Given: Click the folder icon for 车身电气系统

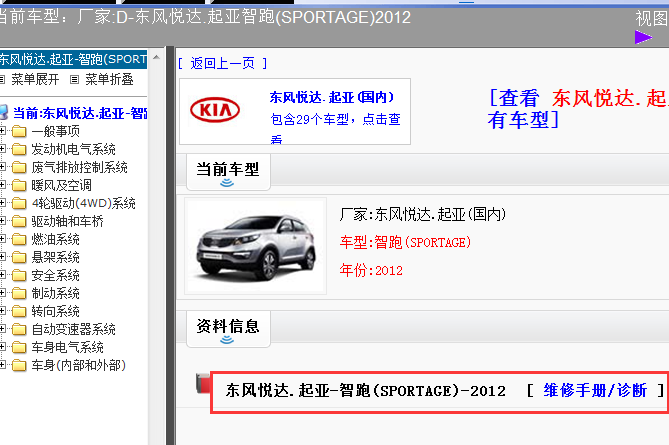Looking at the screenshot, I should (19, 347).
